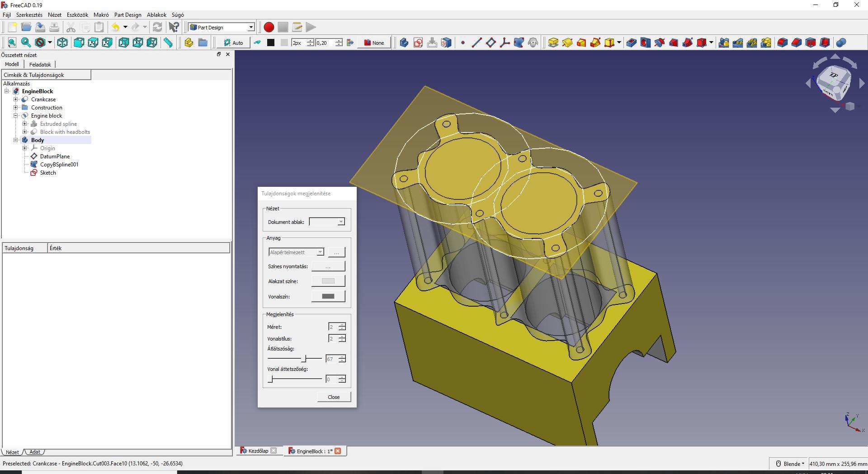Create a datum line

click(x=476, y=43)
